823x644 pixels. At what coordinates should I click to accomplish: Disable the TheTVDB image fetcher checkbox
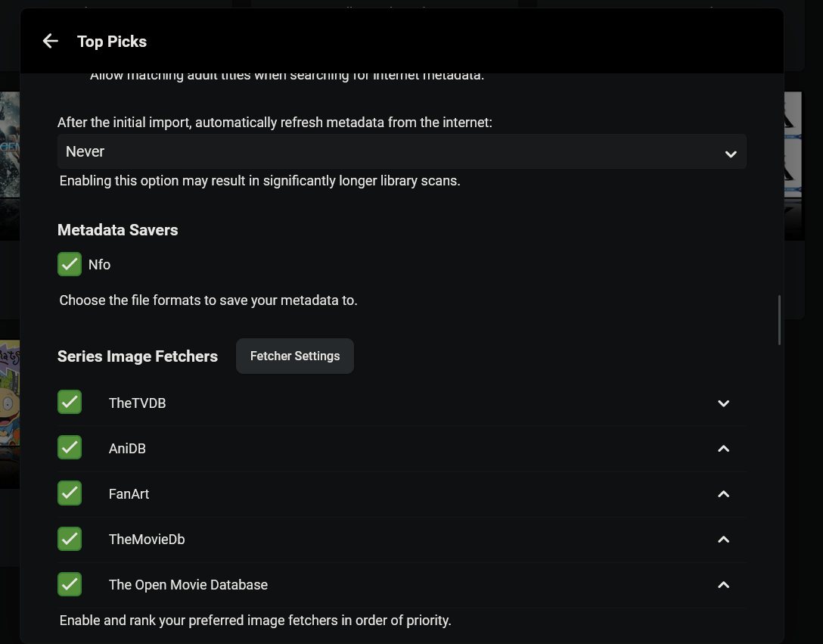[70, 403]
